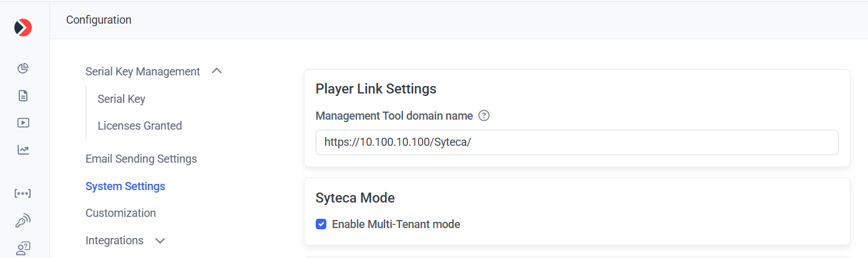The height and width of the screenshot is (258, 868).
Task: Click help icon next to Management Tool domain name
Action: 484,116
